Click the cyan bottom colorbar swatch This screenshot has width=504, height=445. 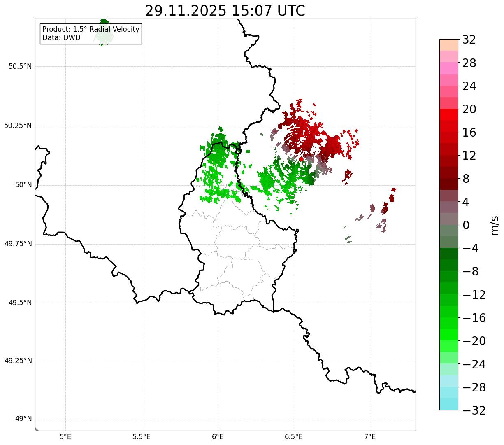click(449, 404)
